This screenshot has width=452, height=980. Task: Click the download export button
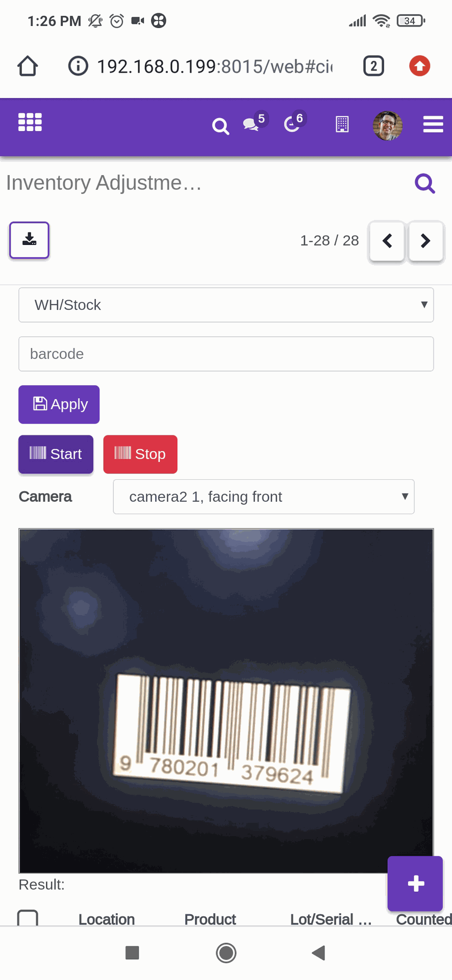click(x=30, y=240)
